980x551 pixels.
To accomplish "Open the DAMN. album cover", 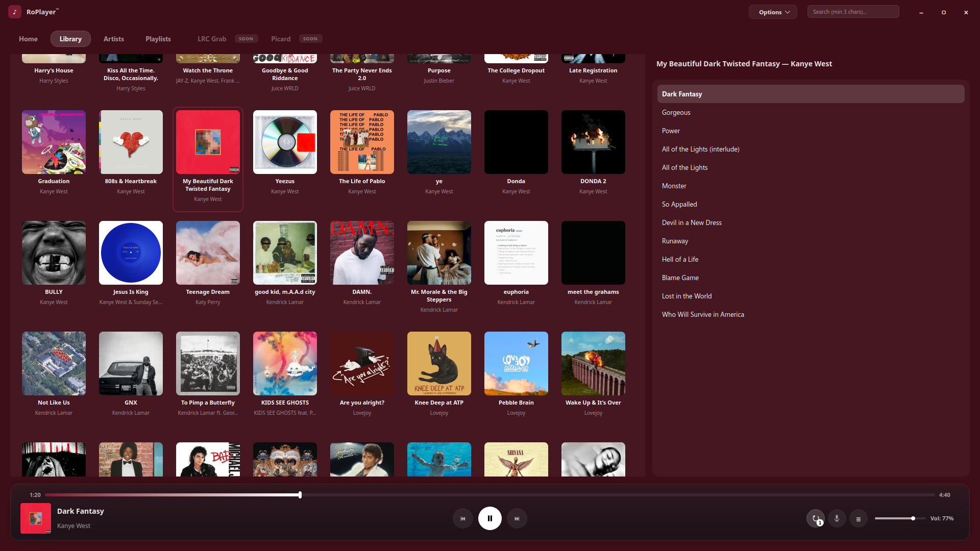I will 362,253.
